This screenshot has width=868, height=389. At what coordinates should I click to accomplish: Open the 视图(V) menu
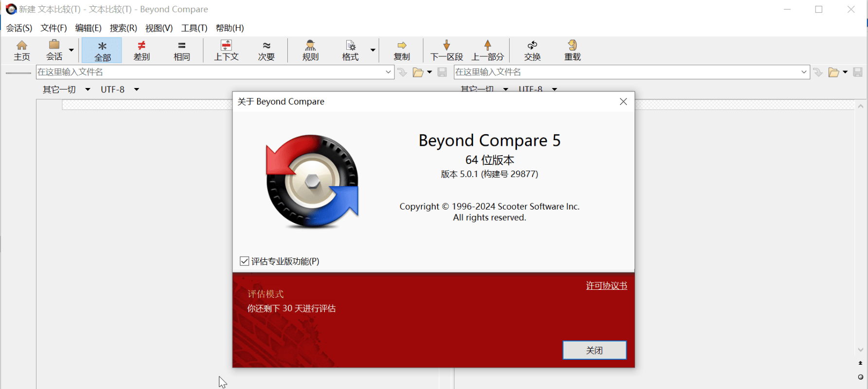point(159,28)
